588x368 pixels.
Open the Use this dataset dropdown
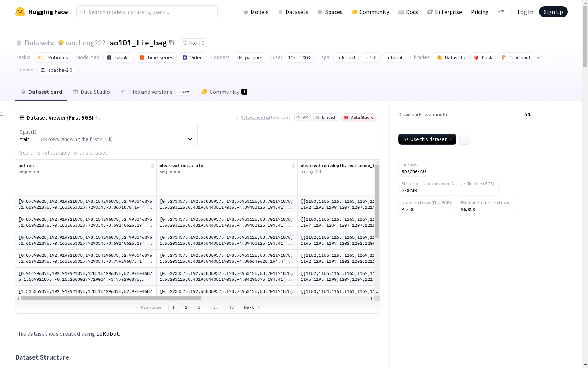(x=427, y=139)
